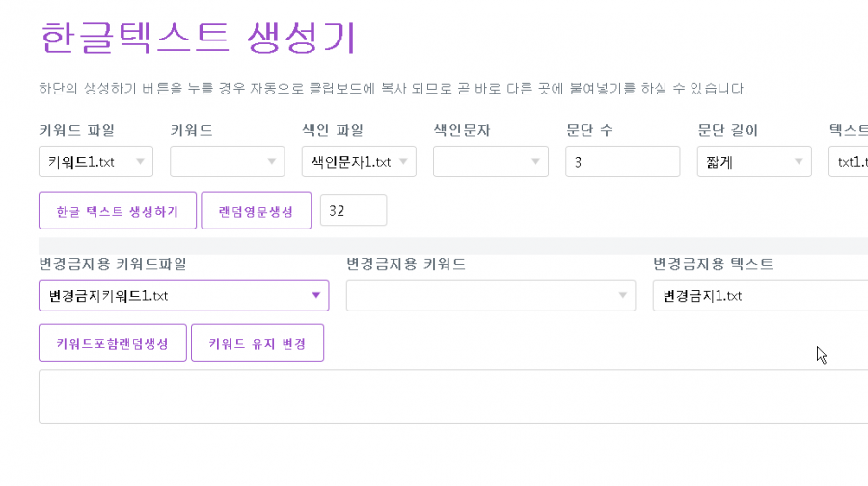This screenshot has height=486, width=868.
Task: Open the 텍스트 dropdown showing txt1
Action: [x=848, y=162]
